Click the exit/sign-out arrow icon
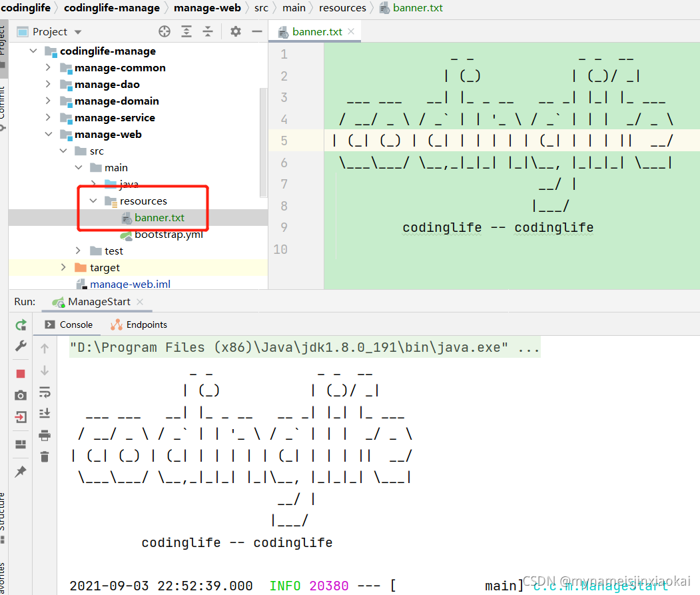Screen dimensions: 700x595 click(21, 417)
